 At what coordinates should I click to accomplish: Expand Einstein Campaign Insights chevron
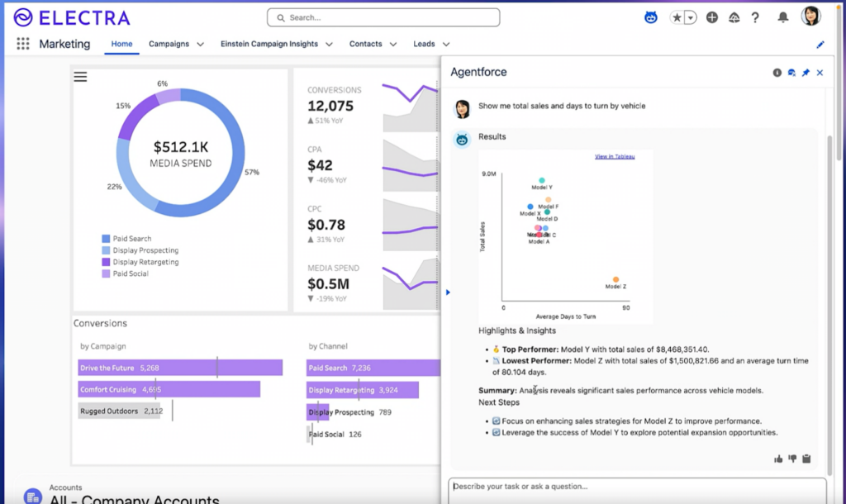click(329, 45)
